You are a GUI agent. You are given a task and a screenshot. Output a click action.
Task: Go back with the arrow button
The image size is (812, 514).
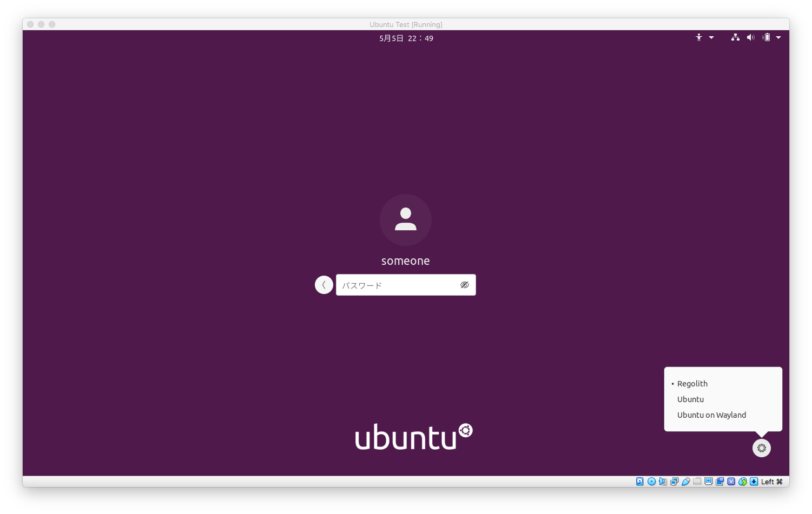(x=324, y=285)
